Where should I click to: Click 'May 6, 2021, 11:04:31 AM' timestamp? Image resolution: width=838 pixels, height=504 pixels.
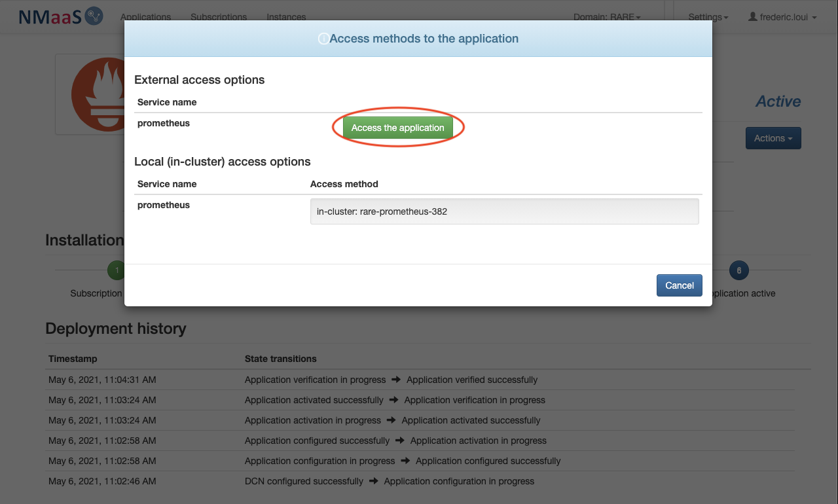(x=102, y=380)
